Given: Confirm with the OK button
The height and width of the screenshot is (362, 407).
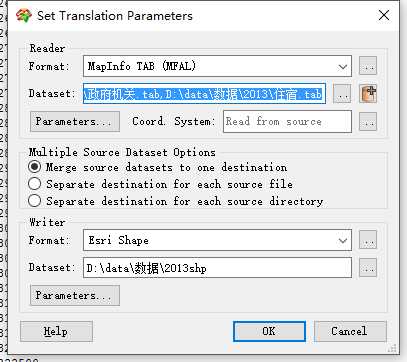Looking at the screenshot, I should (x=269, y=331).
